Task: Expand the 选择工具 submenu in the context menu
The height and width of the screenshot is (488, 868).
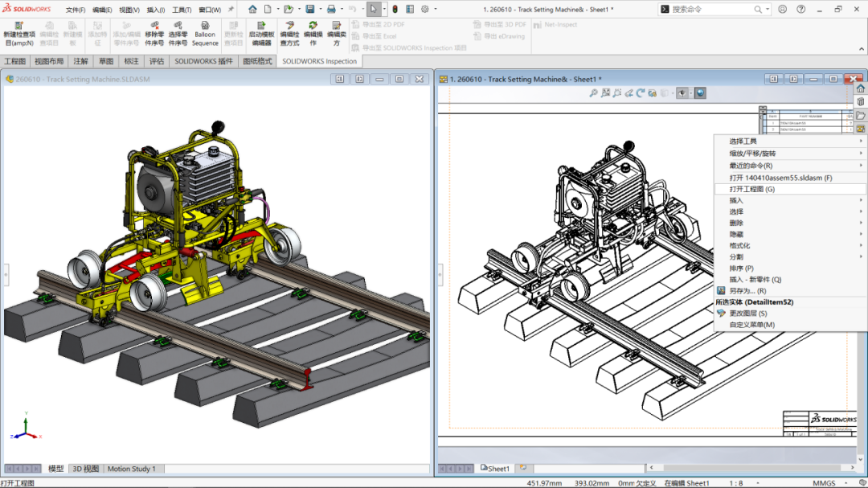Action: coord(742,141)
